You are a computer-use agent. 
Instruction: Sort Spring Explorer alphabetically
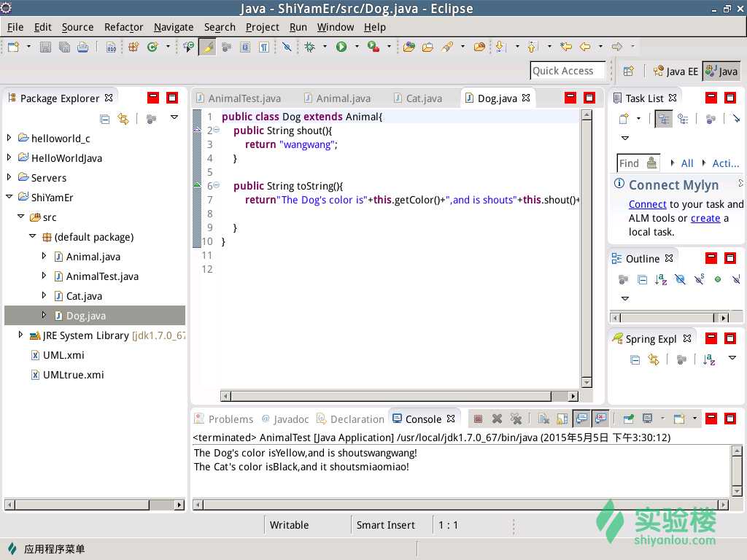click(709, 360)
